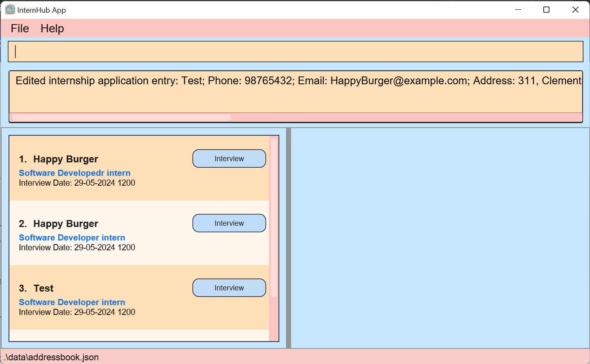Viewport: 590px width, 364px height.
Task: Click the Interview button for Test entry
Action: 229,288
